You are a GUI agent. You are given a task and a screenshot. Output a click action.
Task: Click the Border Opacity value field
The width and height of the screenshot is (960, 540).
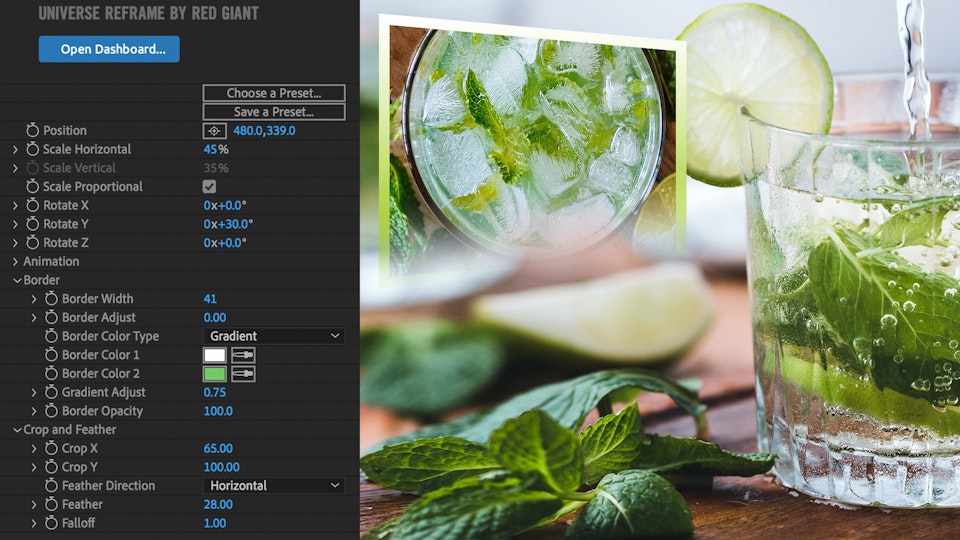pos(218,411)
